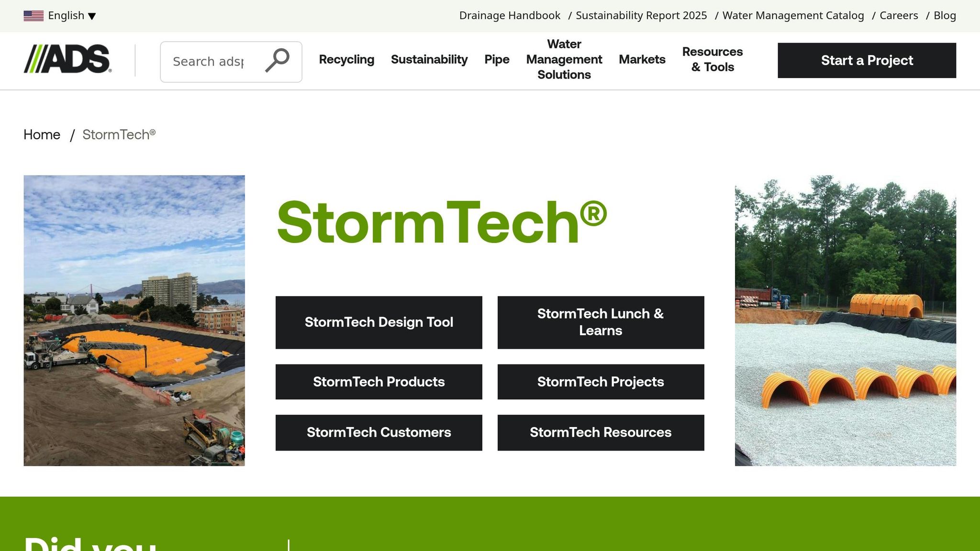Expand the English language dropdown
980x551 pixels.
[71, 15]
